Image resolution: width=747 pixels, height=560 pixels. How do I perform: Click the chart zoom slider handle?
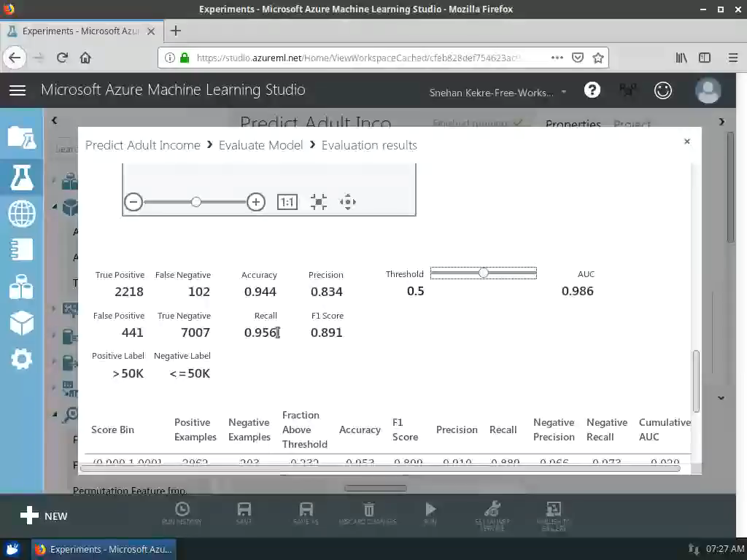[x=196, y=202]
